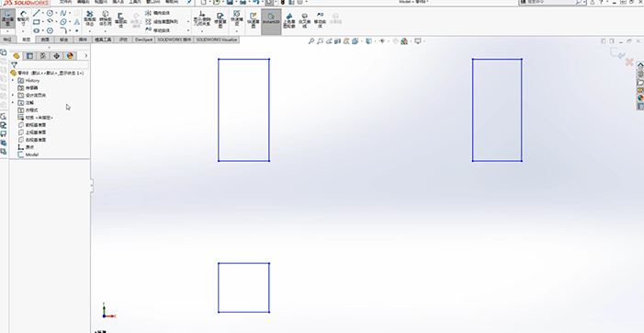
Task: Choose the Sketch Text tool
Action: click(77, 22)
